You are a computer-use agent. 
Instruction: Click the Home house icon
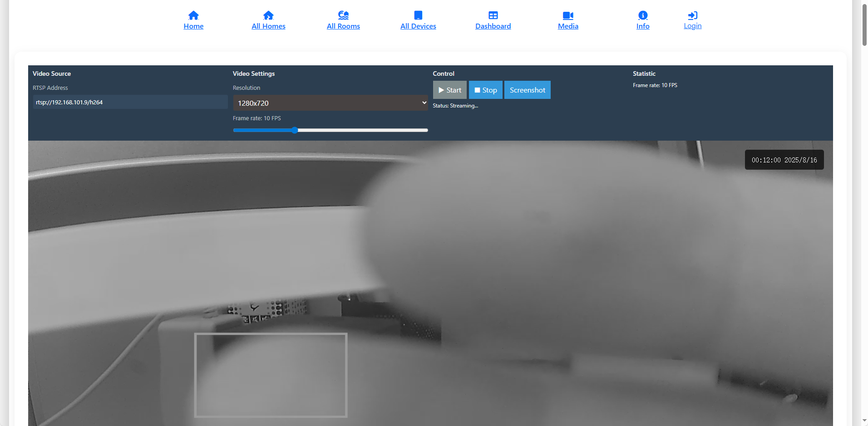tap(193, 15)
